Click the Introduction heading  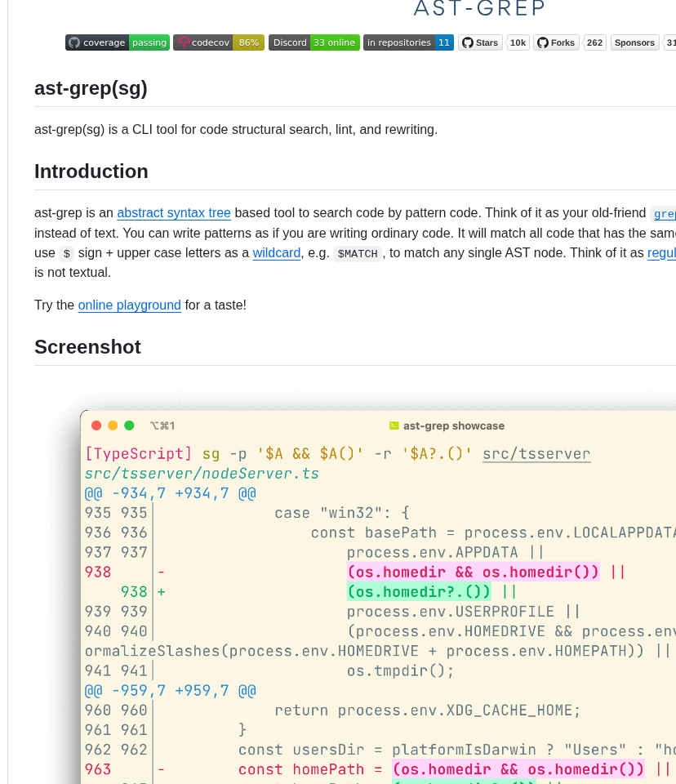pos(91,171)
